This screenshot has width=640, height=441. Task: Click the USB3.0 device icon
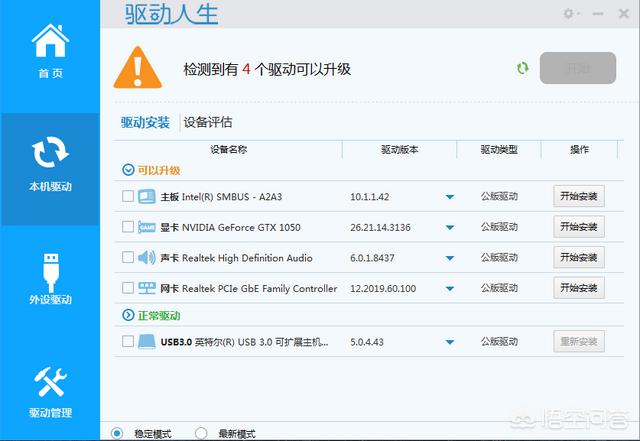(x=147, y=341)
